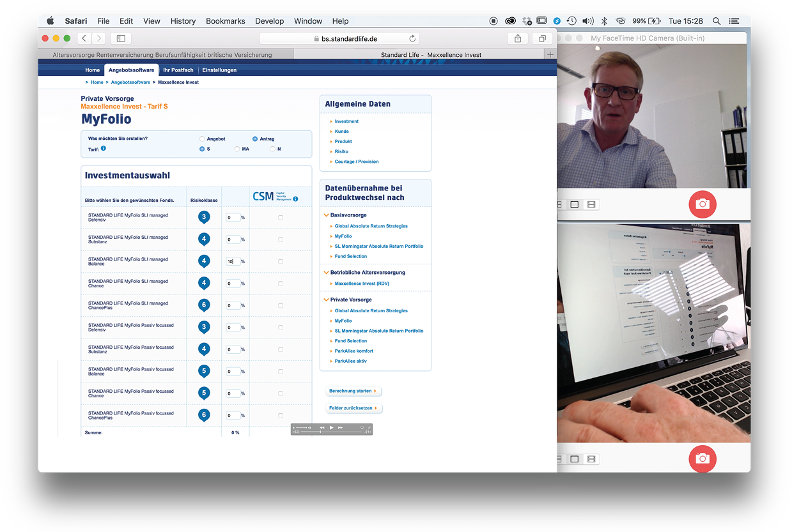The image size is (792, 532).
Task: Select single photo mode in upper camera window
Action: 575,204
